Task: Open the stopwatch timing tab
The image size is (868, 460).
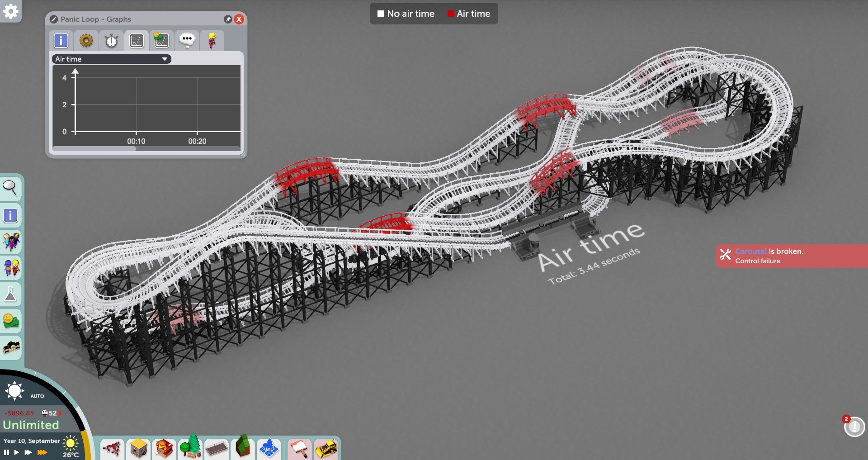Action: [x=111, y=41]
